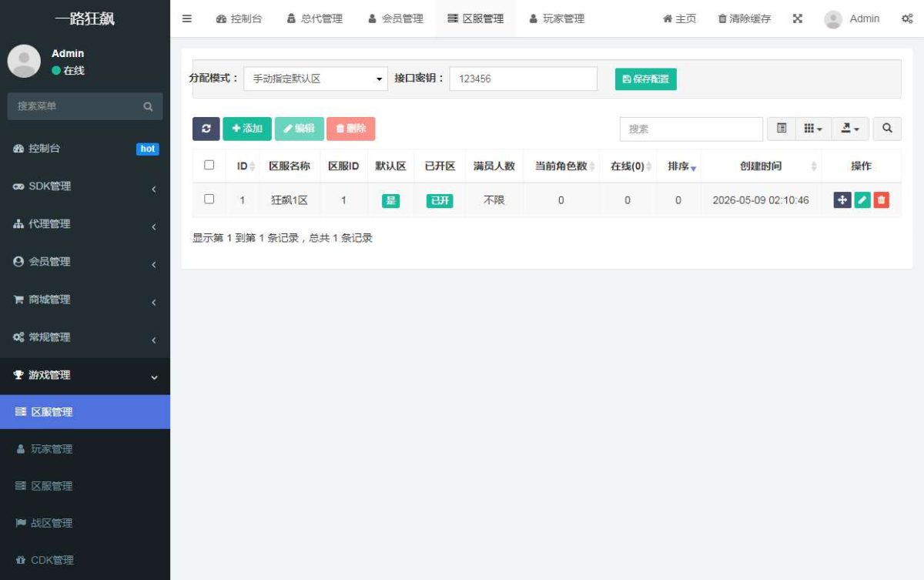
Task: Click the 不限 cell in 满员人数
Action: [494, 200]
